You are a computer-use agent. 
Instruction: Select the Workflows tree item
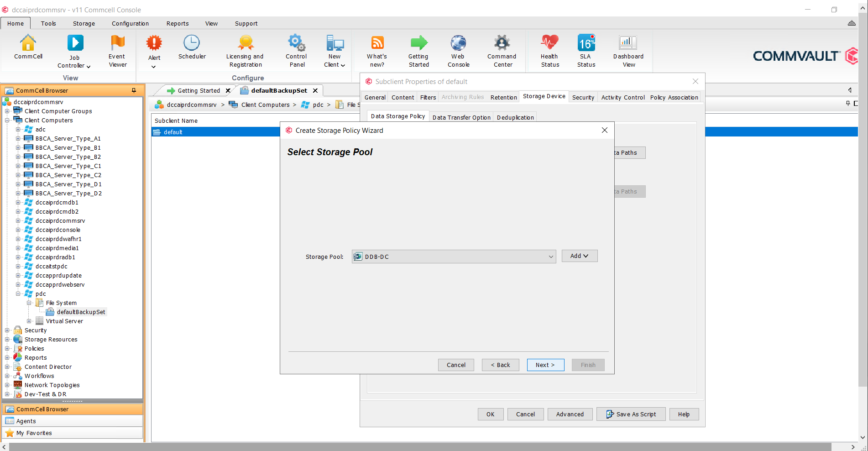pos(39,376)
